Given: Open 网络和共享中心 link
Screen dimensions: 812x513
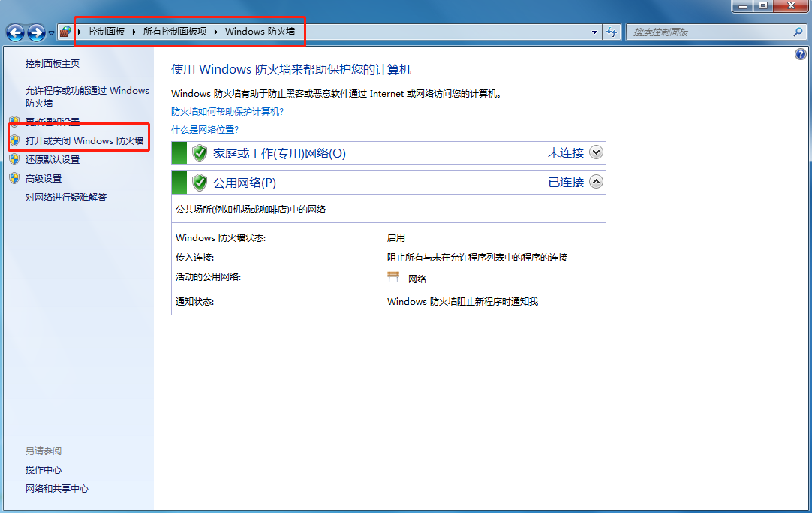Looking at the screenshot, I should 57,489.
